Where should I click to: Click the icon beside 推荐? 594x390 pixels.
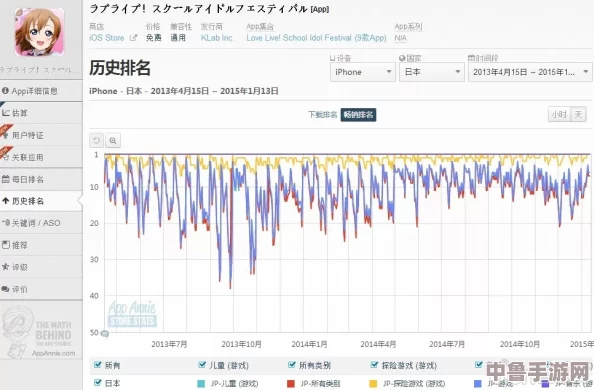[x=6, y=245]
